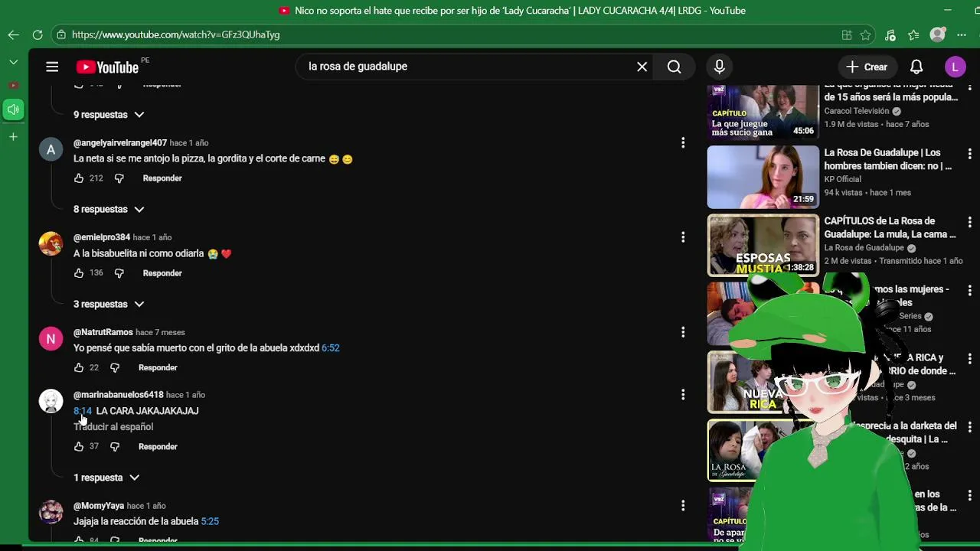Open browser sidebar audio tab icon

click(x=13, y=109)
